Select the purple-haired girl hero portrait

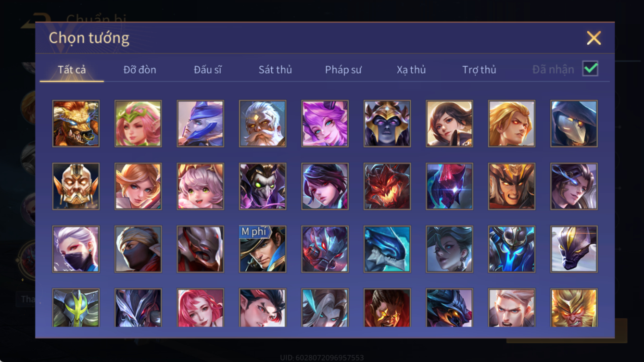click(x=325, y=124)
